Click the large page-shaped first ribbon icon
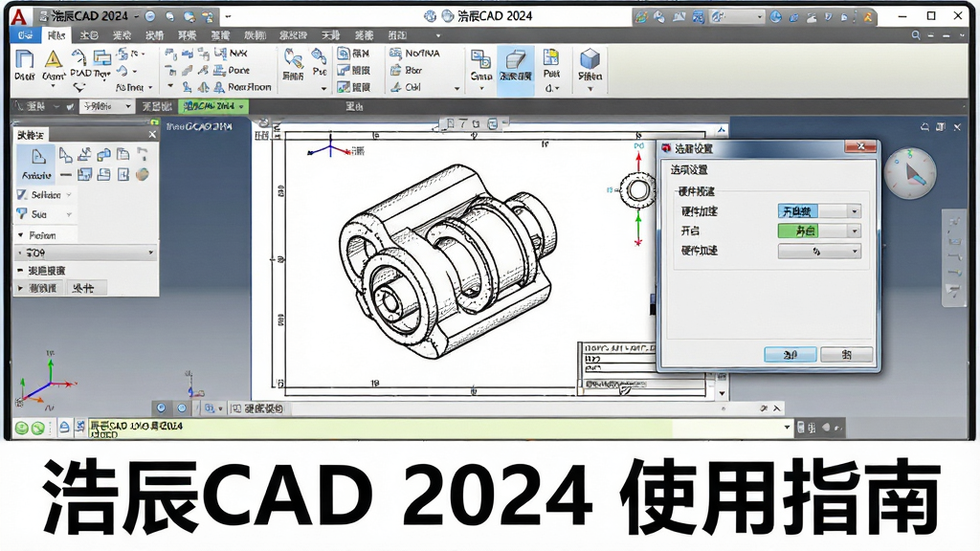 [x=24, y=59]
